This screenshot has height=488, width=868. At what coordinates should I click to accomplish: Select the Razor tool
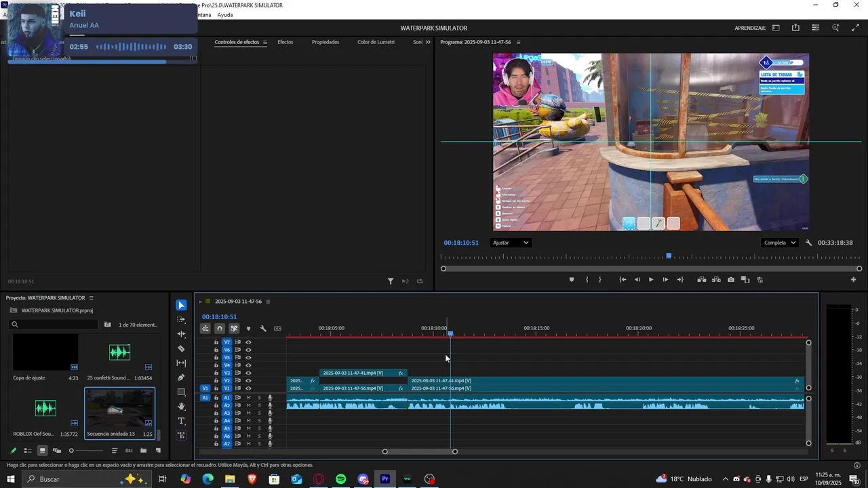coord(181,348)
